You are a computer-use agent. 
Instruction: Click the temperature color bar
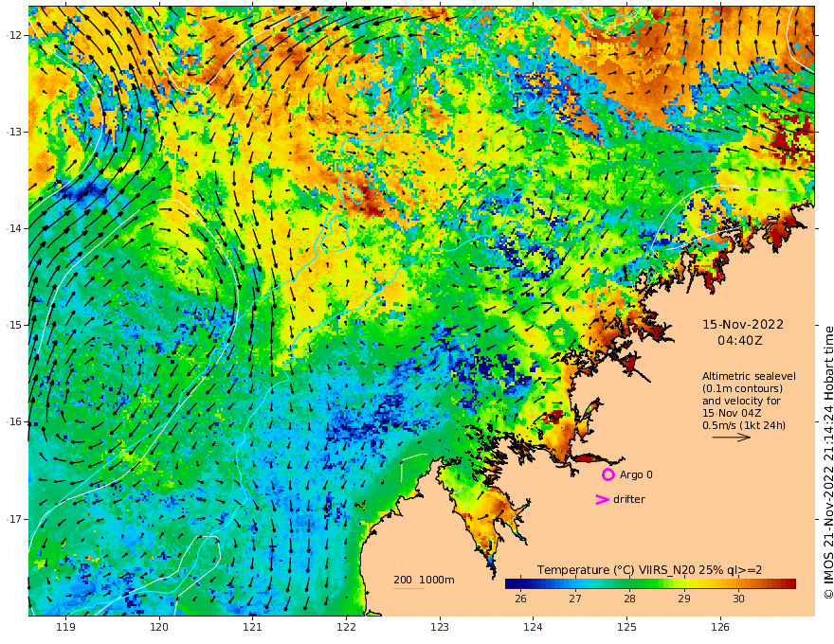(650, 583)
